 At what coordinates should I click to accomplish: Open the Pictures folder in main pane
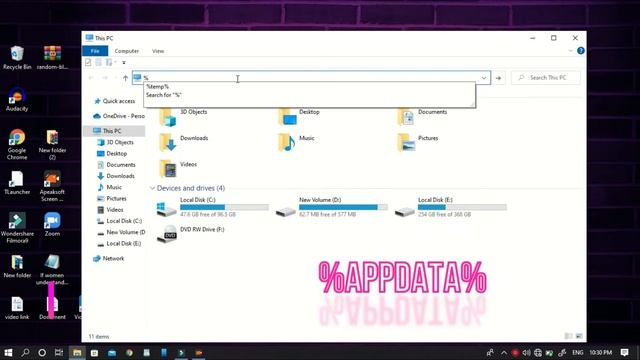click(x=418, y=143)
